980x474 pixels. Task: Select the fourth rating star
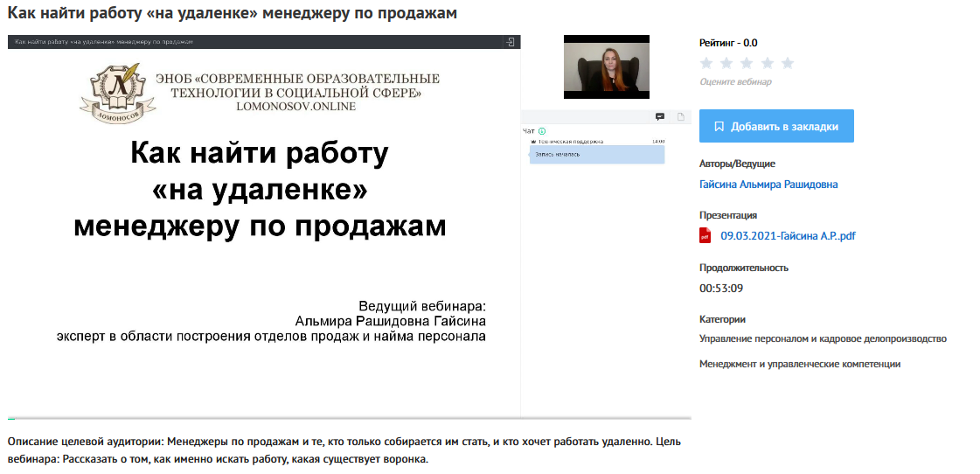click(x=767, y=63)
